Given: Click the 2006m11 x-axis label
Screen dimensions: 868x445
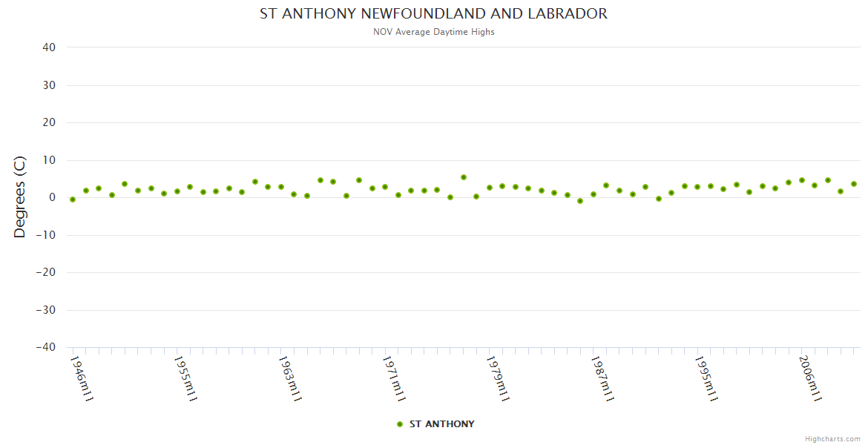Looking at the screenshot, I should coord(809,378).
